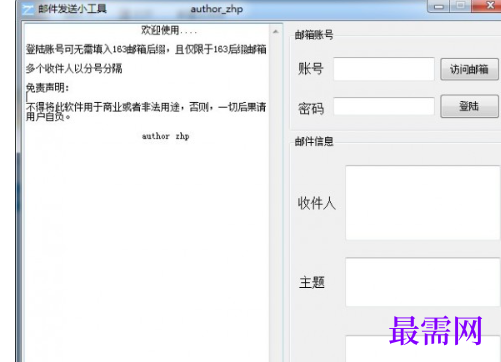Click the 账号 label
The width and height of the screenshot is (501, 362).
[310, 69]
